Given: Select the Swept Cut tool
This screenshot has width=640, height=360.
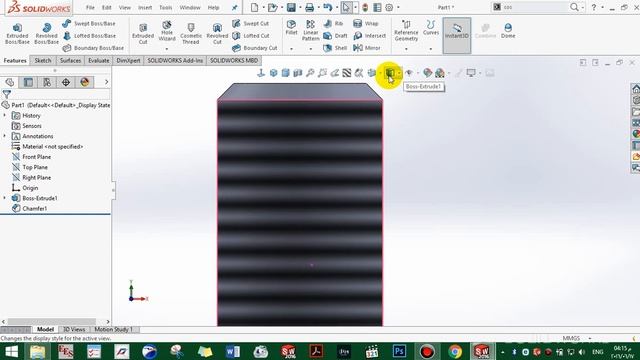Looking at the screenshot, I should (x=251, y=24).
